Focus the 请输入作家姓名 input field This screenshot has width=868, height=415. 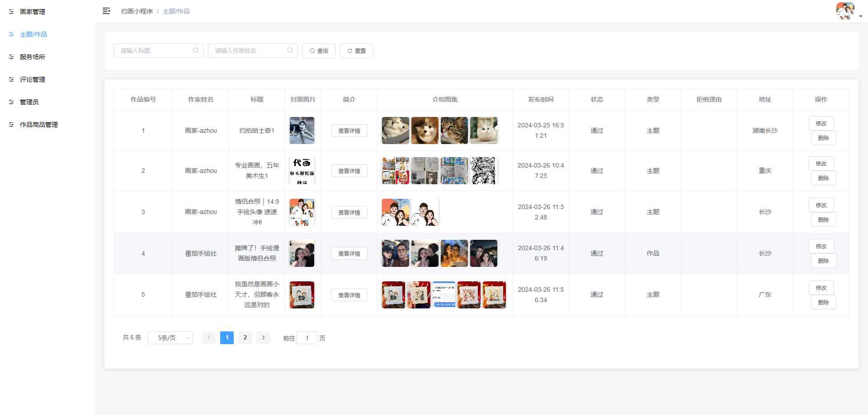(x=253, y=51)
